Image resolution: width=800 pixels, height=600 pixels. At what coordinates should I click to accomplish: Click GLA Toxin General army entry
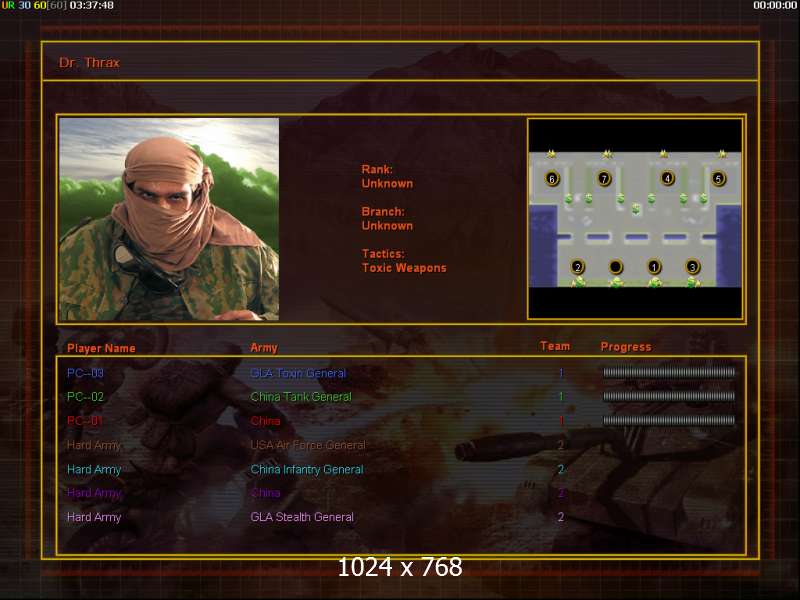(298, 373)
